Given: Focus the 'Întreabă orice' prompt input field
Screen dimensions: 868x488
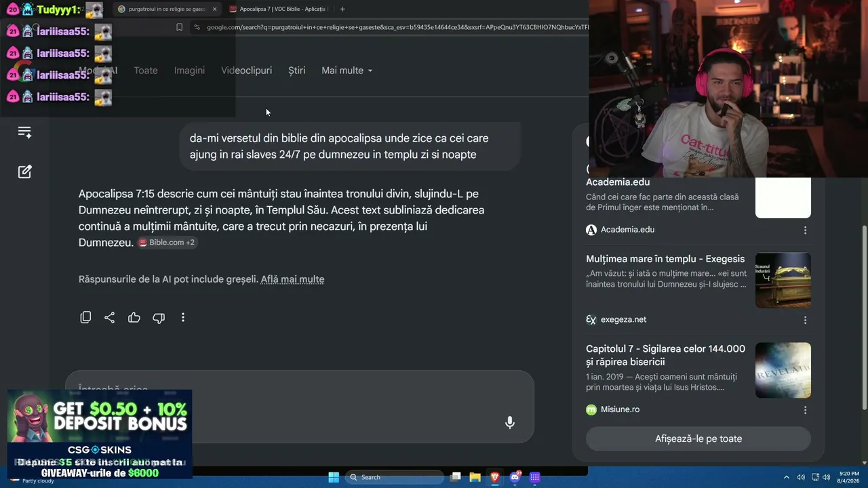Looking at the screenshot, I should (300, 407).
